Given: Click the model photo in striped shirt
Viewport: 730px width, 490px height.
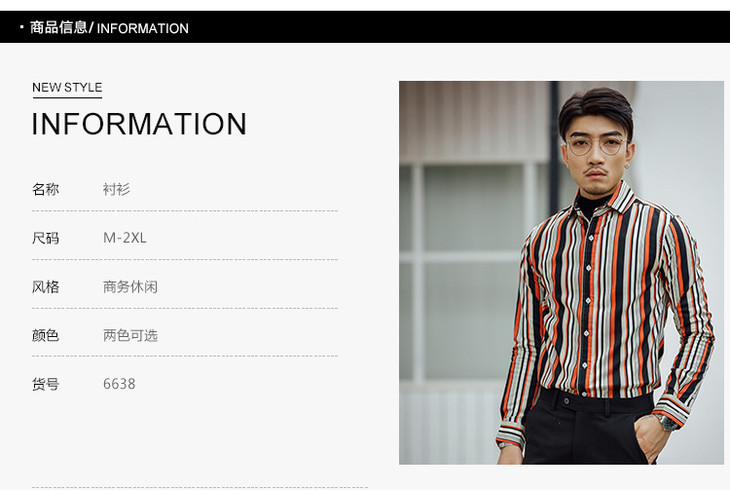Looking at the screenshot, I should pyautogui.click(x=561, y=272).
